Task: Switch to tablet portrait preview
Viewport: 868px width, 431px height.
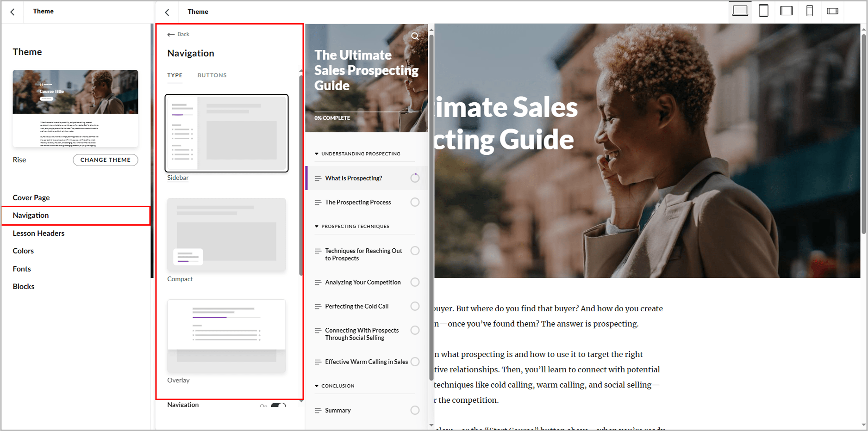Action: [x=763, y=10]
